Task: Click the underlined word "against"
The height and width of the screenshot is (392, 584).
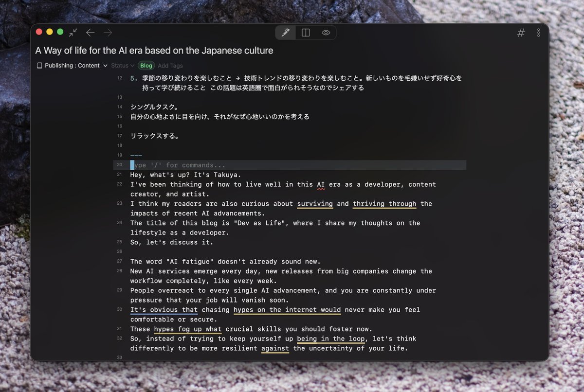Action: click(275, 348)
